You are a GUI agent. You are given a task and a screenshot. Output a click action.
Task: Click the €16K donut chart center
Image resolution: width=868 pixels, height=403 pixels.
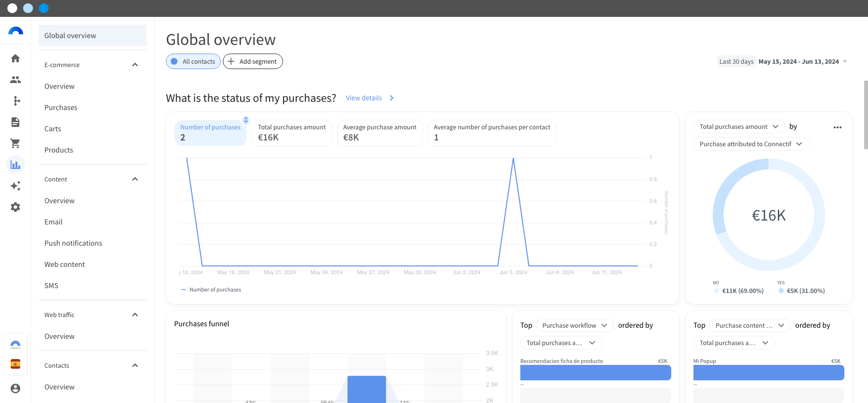click(769, 215)
